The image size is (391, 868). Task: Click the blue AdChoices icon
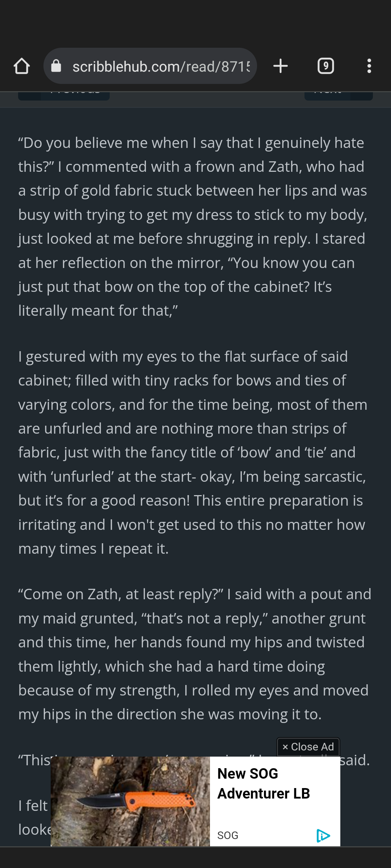click(x=323, y=835)
